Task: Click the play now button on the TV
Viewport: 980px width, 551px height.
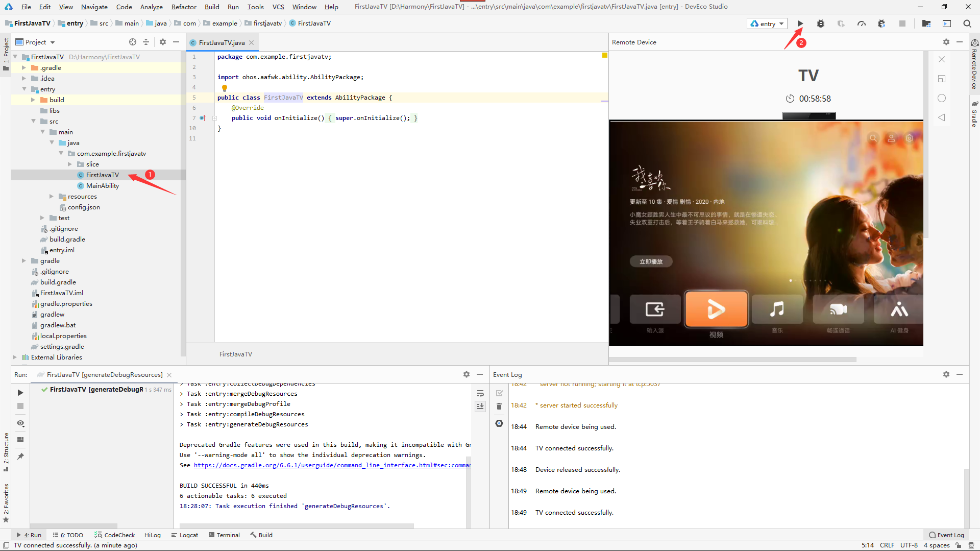Action: coord(651,261)
